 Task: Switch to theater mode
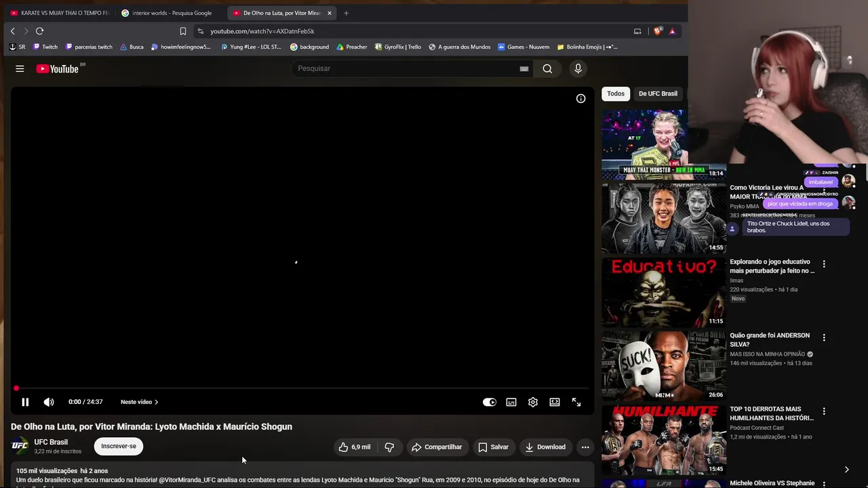click(x=555, y=402)
